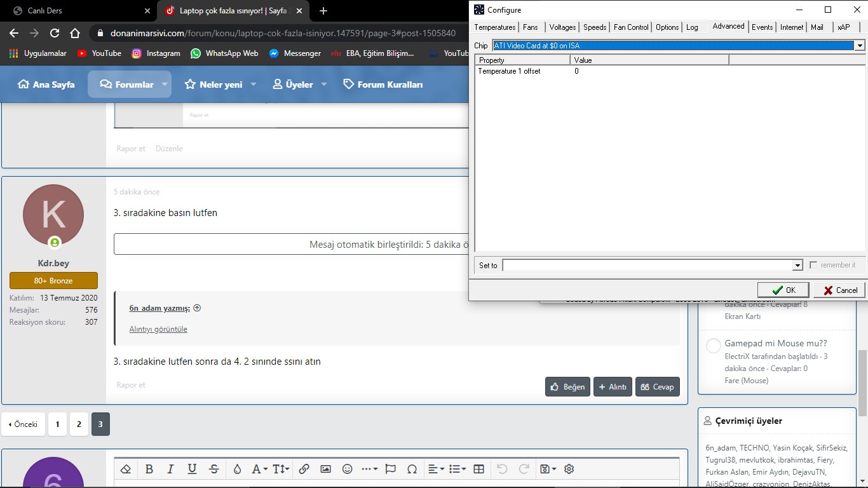Open Forum Kuralları page
Image resolution: width=868 pixels, height=488 pixels.
click(x=383, y=85)
